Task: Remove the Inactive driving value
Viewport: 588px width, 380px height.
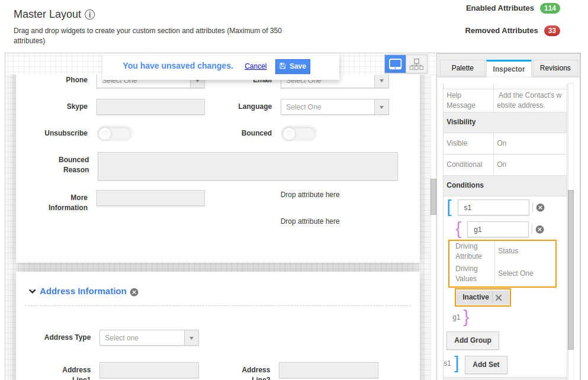Action: pyautogui.click(x=499, y=298)
